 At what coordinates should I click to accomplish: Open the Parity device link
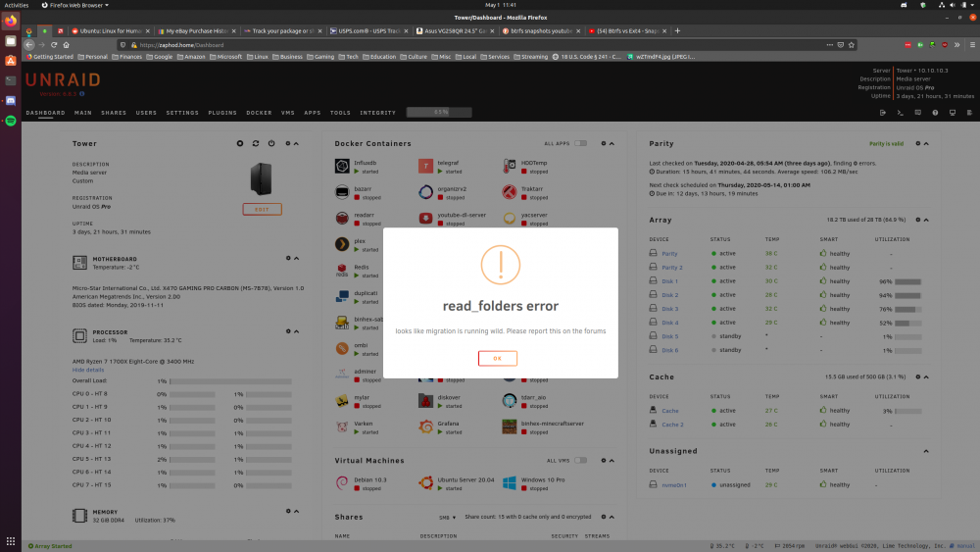[669, 254]
